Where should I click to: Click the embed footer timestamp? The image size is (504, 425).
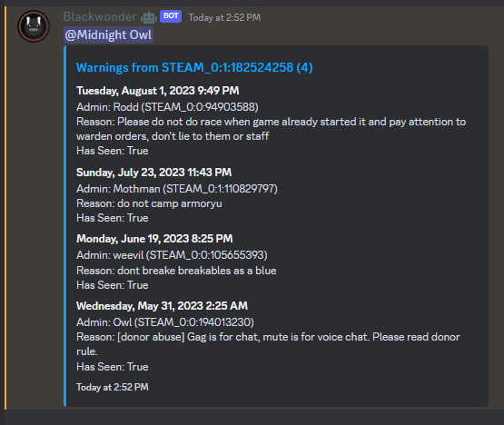point(113,387)
